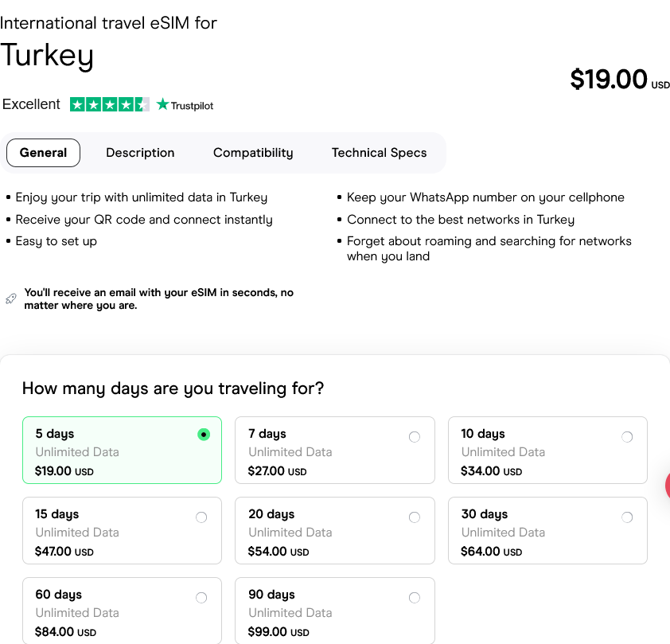Click the first green star rating block

click(x=76, y=103)
